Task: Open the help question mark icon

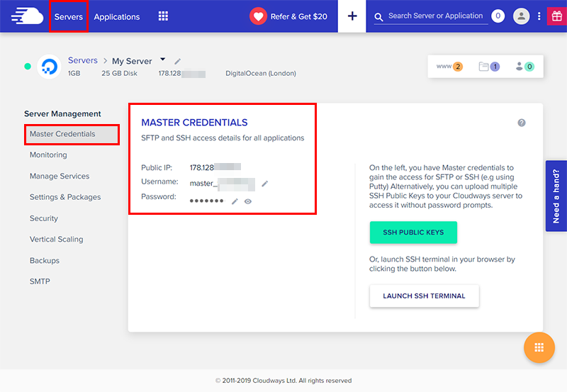Action: pos(522,123)
